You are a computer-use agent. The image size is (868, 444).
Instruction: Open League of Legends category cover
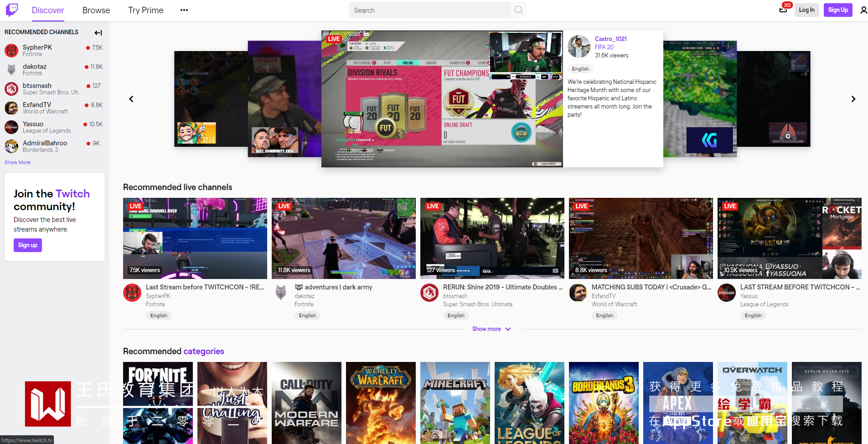[529, 403]
